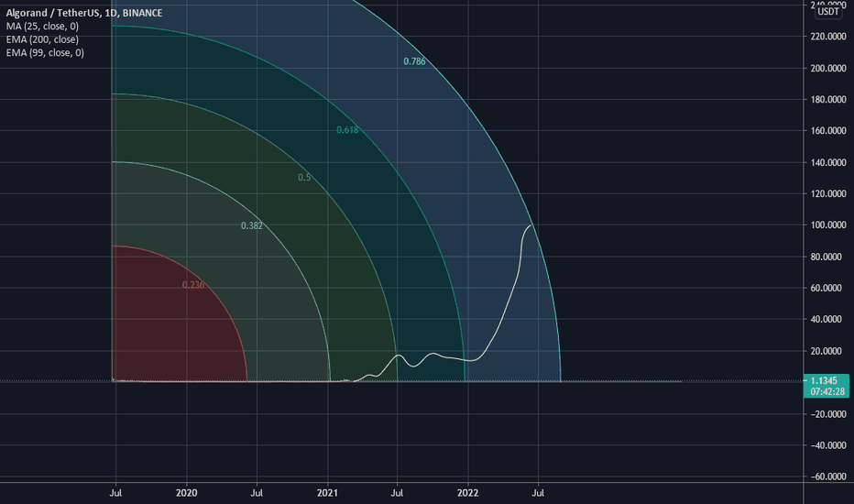
Task: Select the EMA (200, close) indicator label
Action: coord(42,39)
